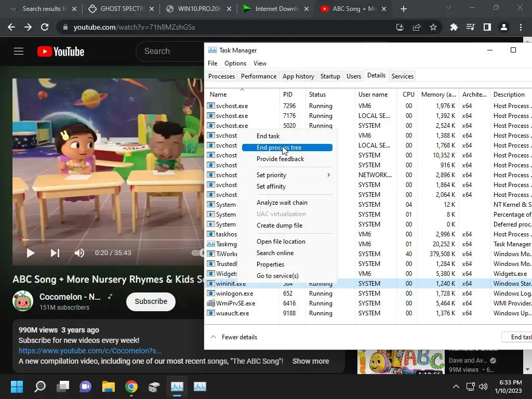Click the YouTube Search field
Viewport: 532px width, 399px height.
(x=170, y=51)
